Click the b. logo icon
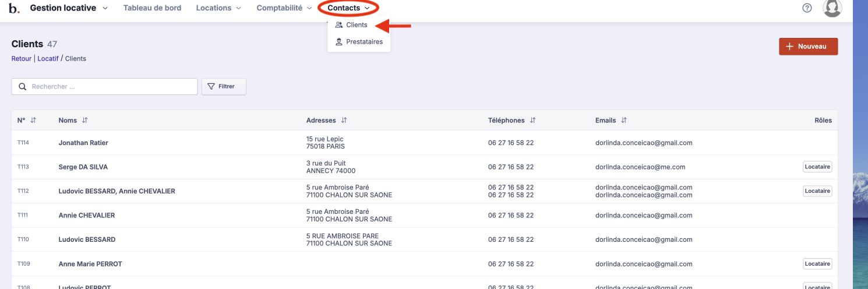Screen dimensions: 868x289 pyautogui.click(x=14, y=8)
